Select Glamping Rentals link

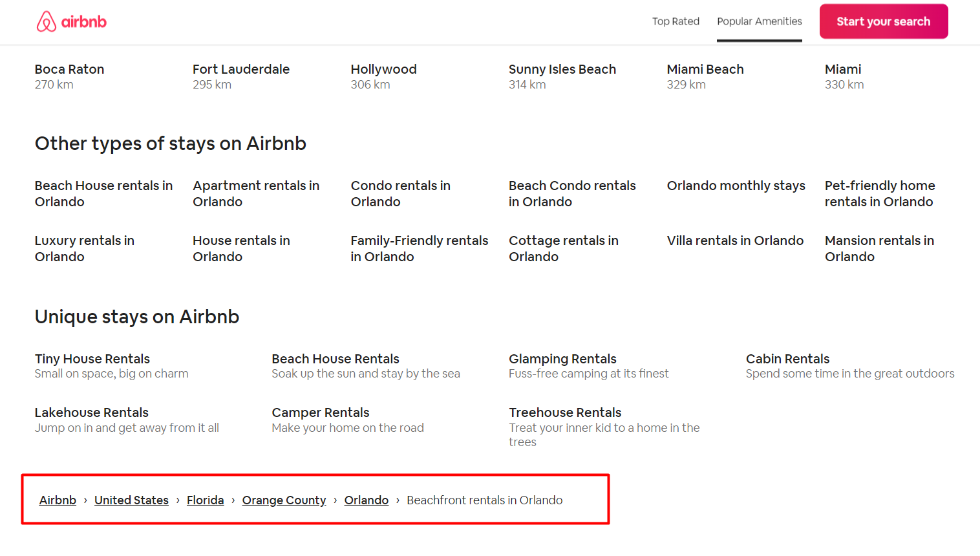(x=562, y=359)
